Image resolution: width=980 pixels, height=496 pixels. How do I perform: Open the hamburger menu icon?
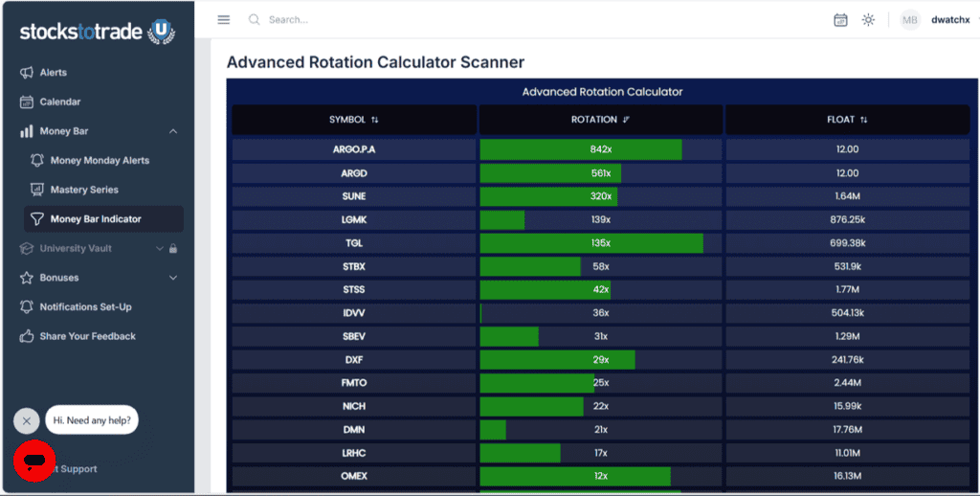(x=224, y=20)
